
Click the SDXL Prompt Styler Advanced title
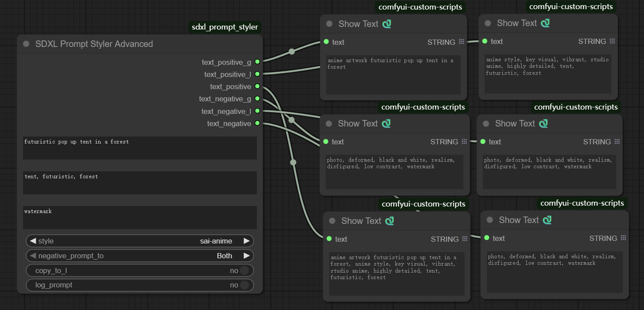click(x=94, y=44)
